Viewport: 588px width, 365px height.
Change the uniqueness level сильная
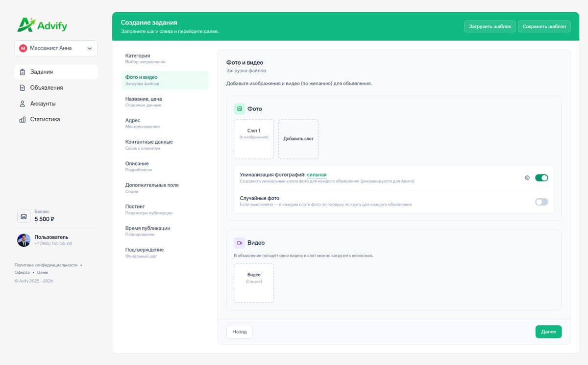pos(317,175)
